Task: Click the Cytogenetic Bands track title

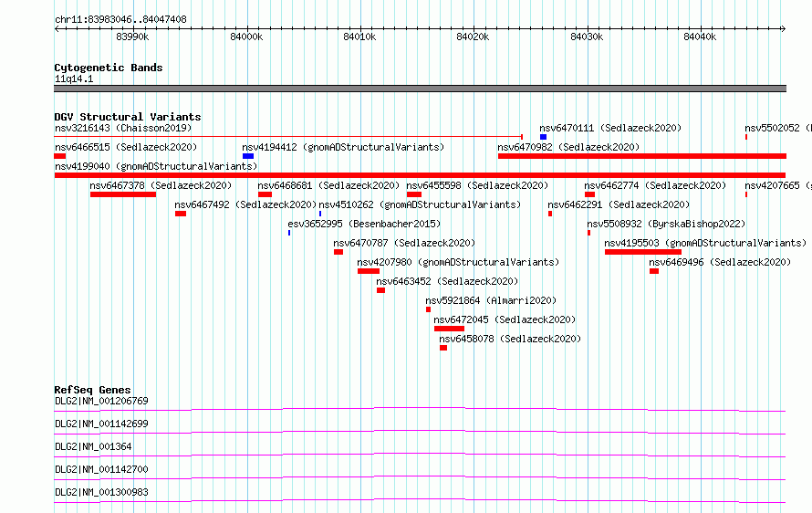Action: click(109, 68)
